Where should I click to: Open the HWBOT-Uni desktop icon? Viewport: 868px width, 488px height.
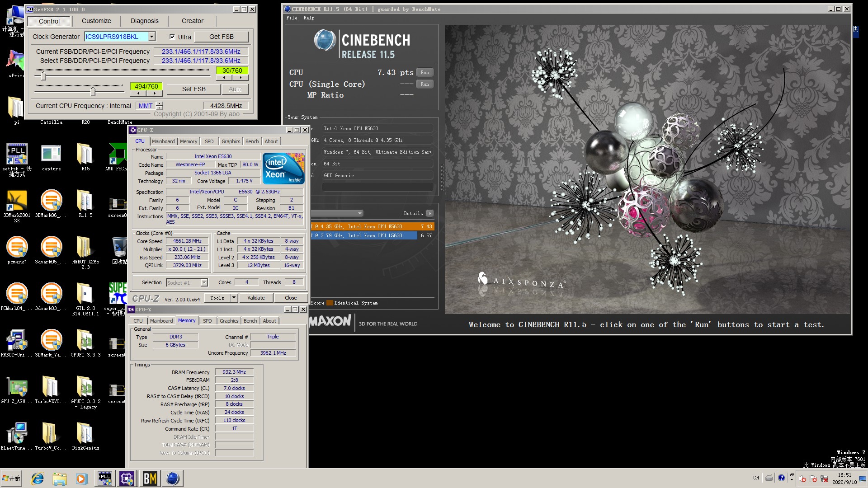pos(17,343)
